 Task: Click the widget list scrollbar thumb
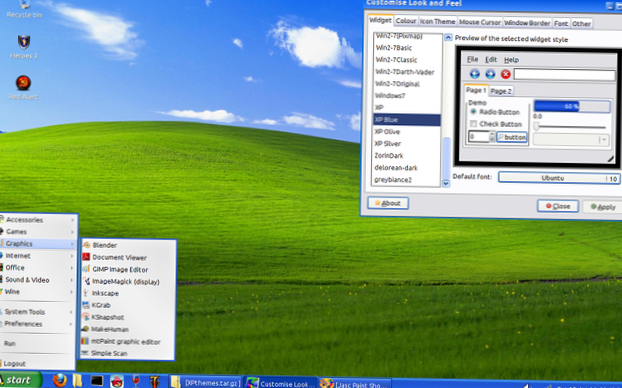coord(446,158)
